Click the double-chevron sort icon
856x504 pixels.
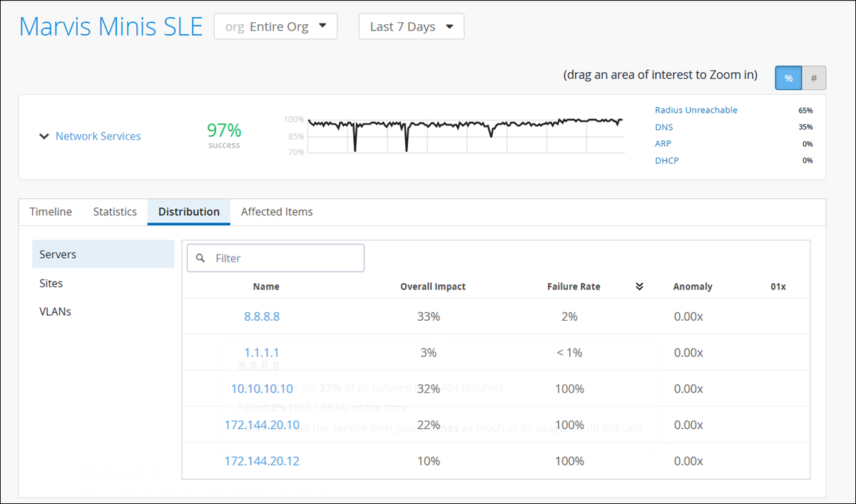click(x=639, y=287)
